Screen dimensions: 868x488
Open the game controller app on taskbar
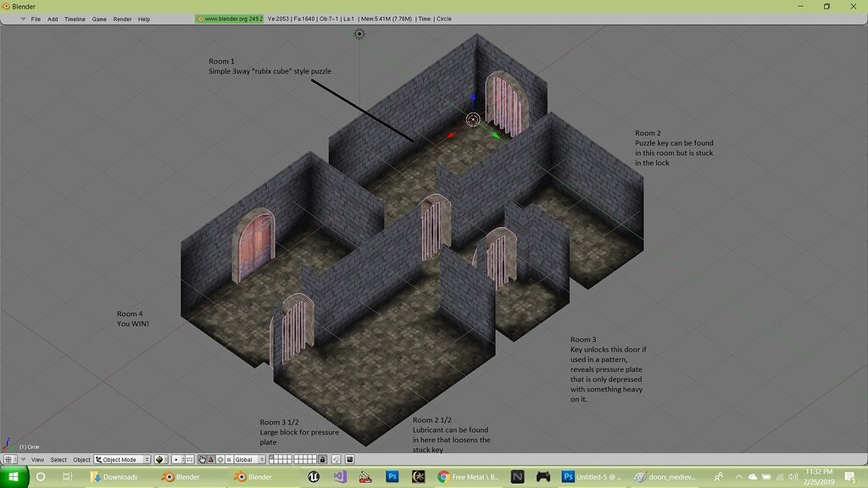[543, 476]
